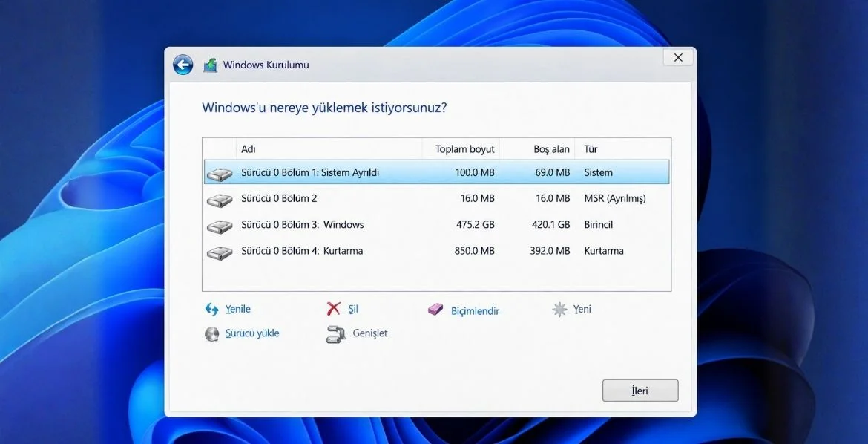Image resolution: width=868 pixels, height=444 pixels.
Task: Click the purple Biçimlendir eraser icon
Action: (x=435, y=310)
